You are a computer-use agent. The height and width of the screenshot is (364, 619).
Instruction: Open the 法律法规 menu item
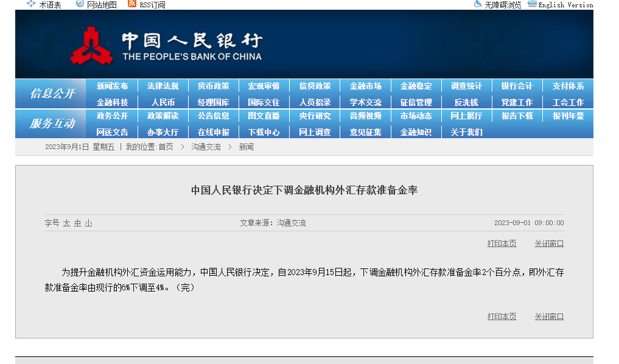(163, 86)
